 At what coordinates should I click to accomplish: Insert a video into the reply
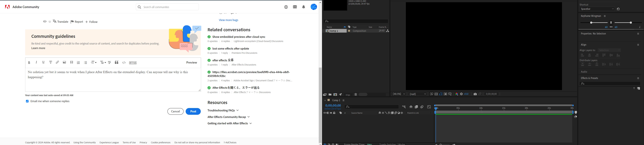pyautogui.click(x=72, y=62)
